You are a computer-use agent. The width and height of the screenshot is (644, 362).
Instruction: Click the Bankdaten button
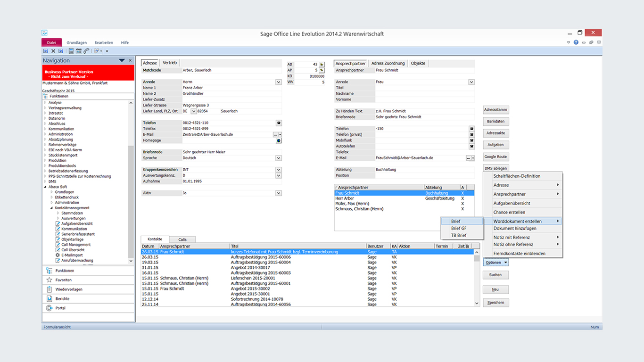click(496, 122)
